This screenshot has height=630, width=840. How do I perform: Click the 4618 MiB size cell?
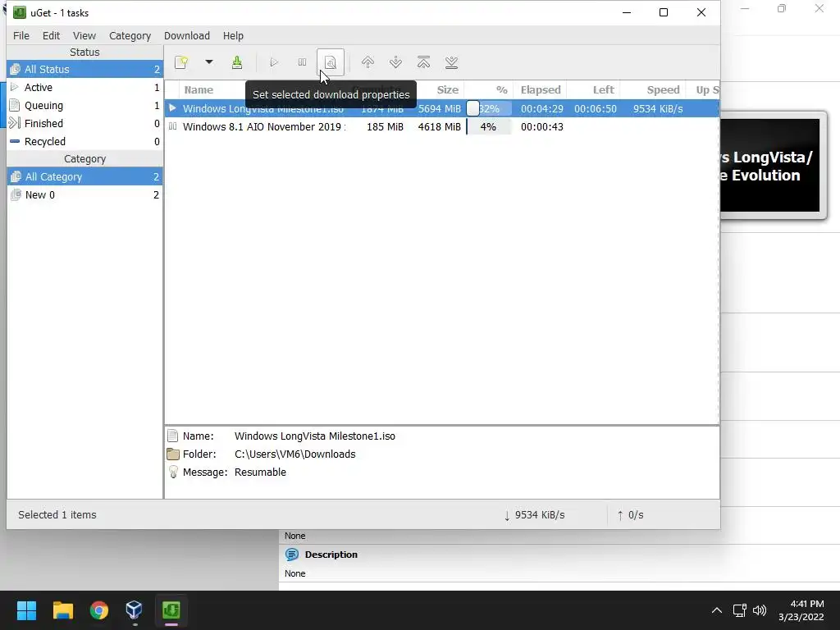click(440, 127)
